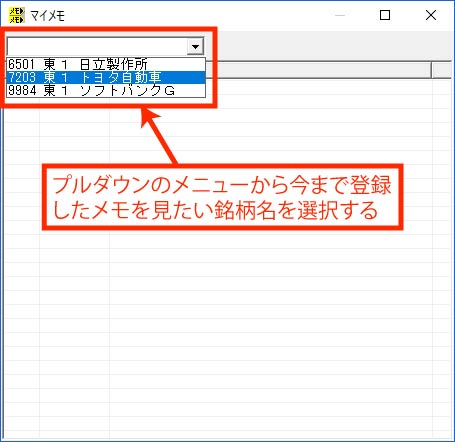Screen dimensions: 455x442
Task: Click the divider between the grid column headers
Action: 432,70
